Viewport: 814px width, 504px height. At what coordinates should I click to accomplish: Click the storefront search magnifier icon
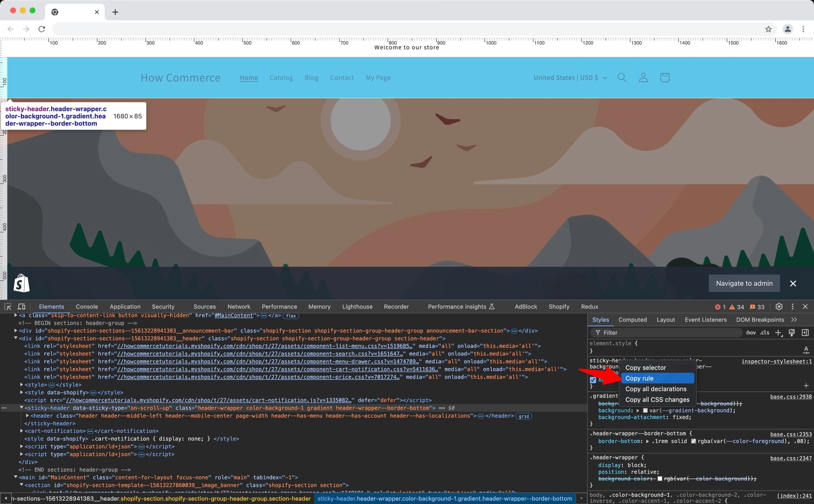click(622, 77)
